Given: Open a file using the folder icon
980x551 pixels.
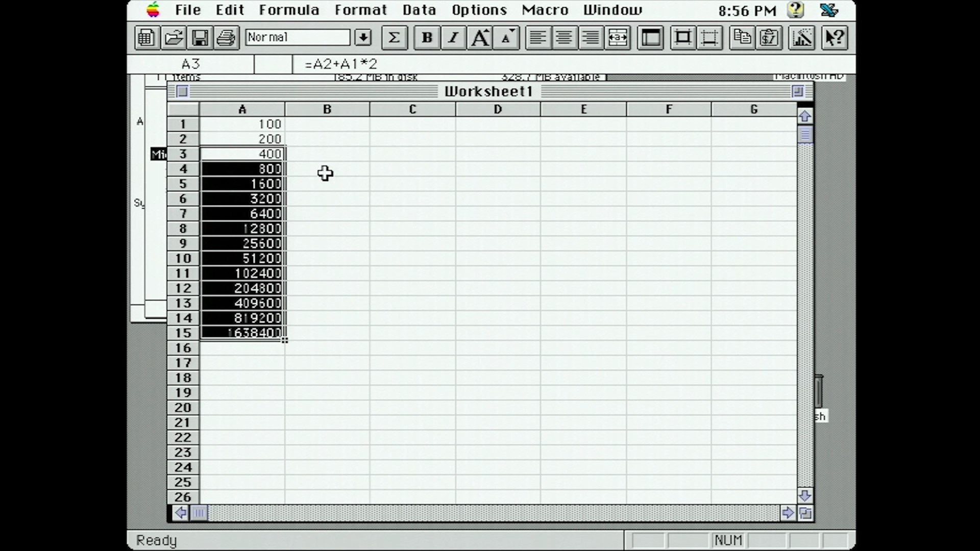Looking at the screenshot, I should pos(173,38).
